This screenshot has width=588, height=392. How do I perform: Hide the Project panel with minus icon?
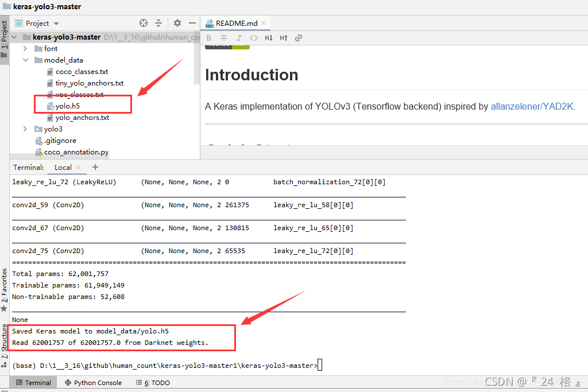[192, 23]
